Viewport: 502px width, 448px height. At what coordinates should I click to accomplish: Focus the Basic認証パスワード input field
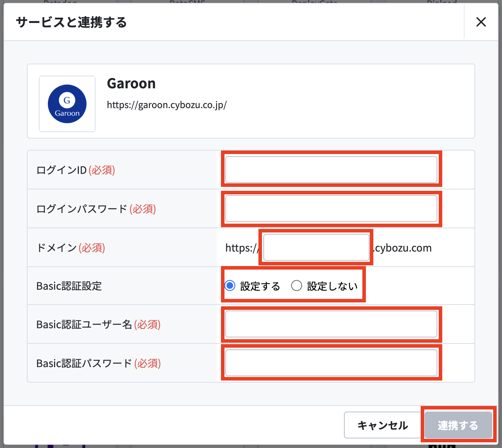pyautogui.click(x=331, y=363)
